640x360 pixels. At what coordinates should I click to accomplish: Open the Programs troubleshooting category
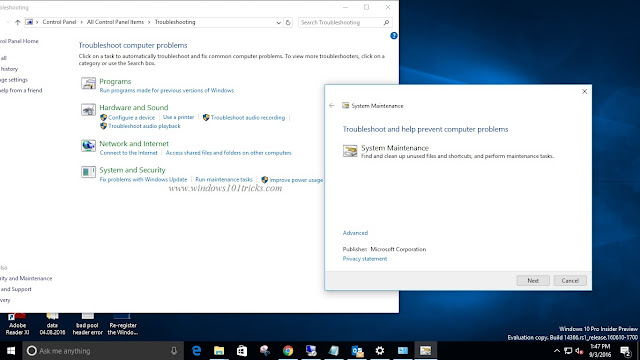(x=115, y=81)
